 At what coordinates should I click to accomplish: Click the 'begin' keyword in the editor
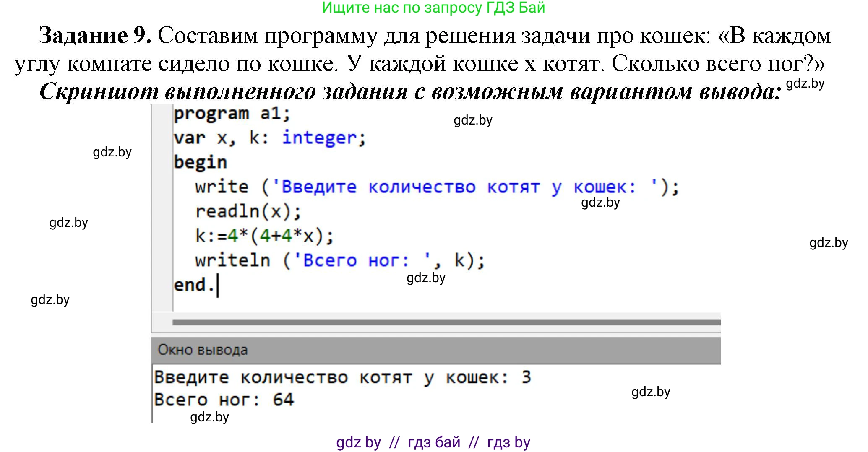[200, 162]
